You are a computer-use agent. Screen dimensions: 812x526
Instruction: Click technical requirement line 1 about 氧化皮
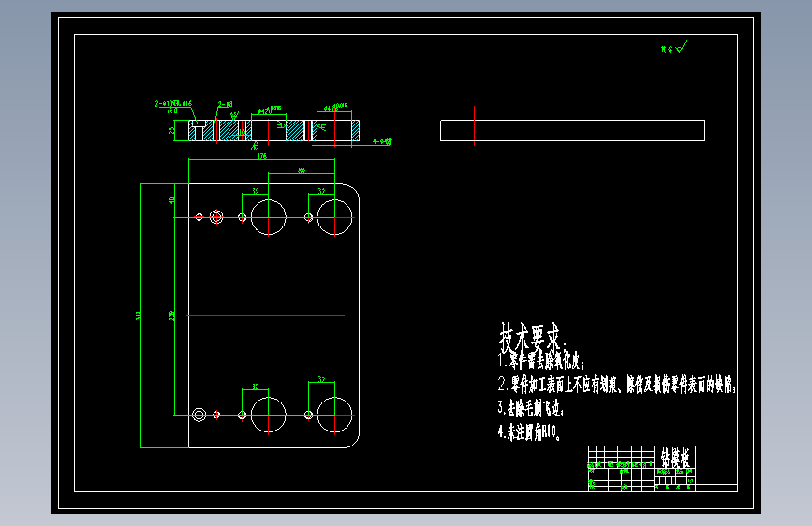[541, 360]
